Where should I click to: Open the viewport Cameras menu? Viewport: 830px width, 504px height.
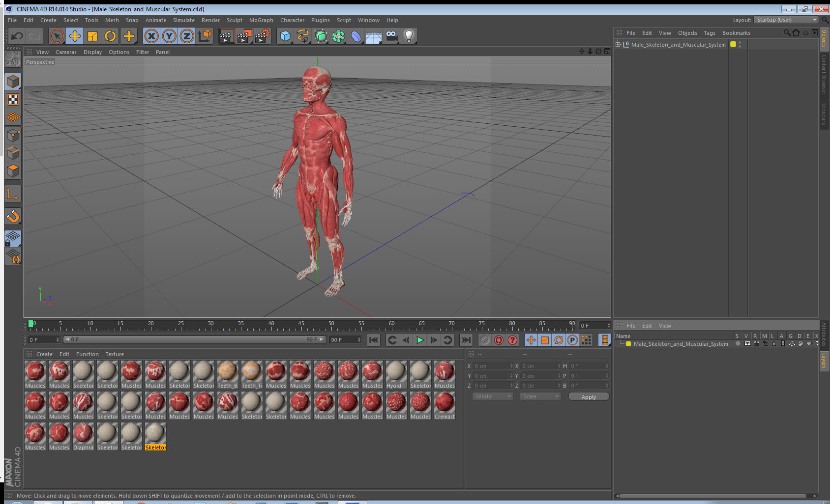pos(66,52)
